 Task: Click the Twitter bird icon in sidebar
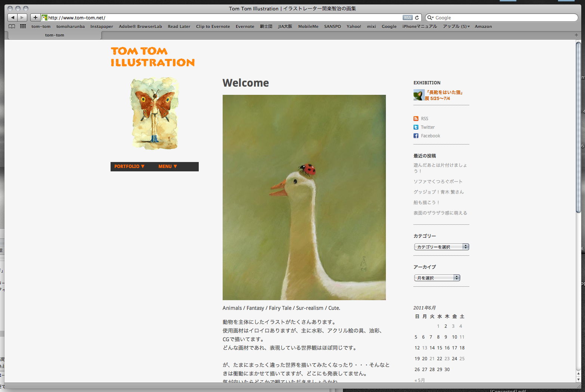pyautogui.click(x=416, y=127)
